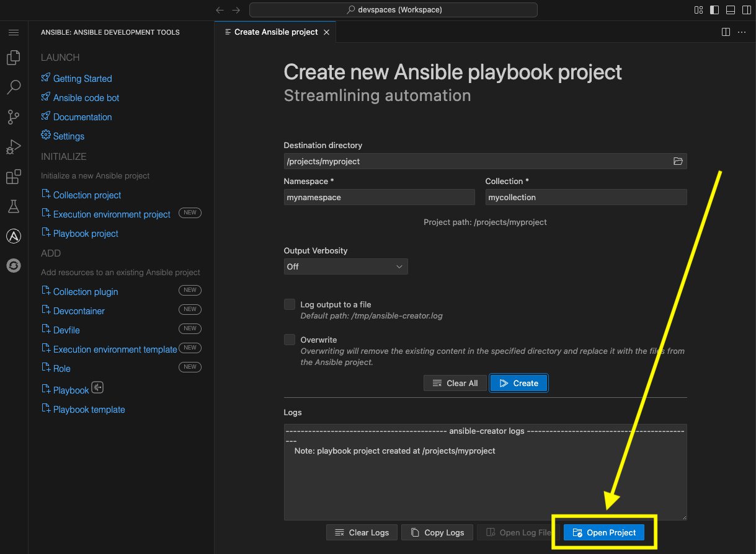Image resolution: width=756 pixels, height=554 pixels.
Task: Click inside the Namespace input field
Action: (379, 196)
